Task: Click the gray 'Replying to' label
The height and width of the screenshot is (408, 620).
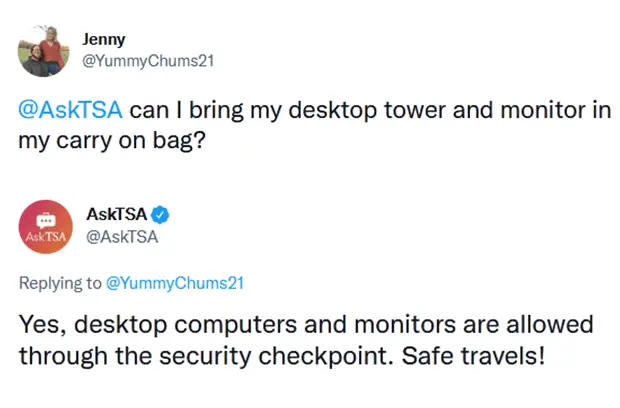Action: tap(60, 283)
